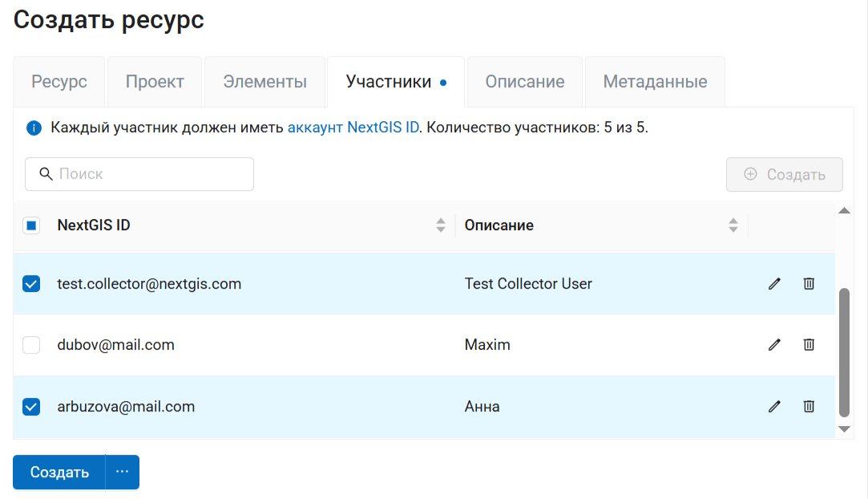Sort by the NextGIS ID column arrows
The height and width of the screenshot is (499, 868).
(x=440, y=225)
